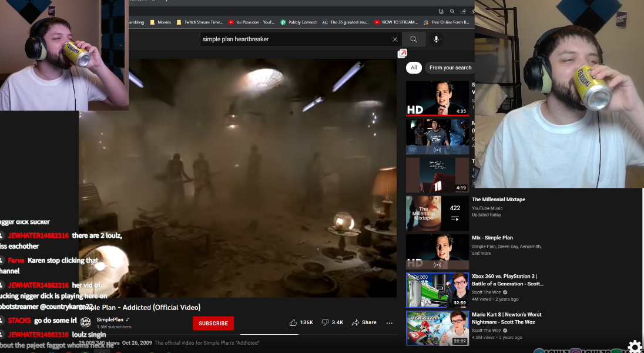Open the Free Online Form bookmark
The height and width of the screenshot is (353, 644).
click(447, 22)
